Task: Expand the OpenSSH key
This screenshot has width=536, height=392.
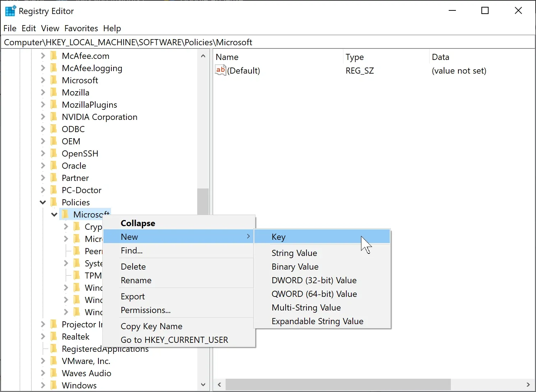Action: (43, 153)
